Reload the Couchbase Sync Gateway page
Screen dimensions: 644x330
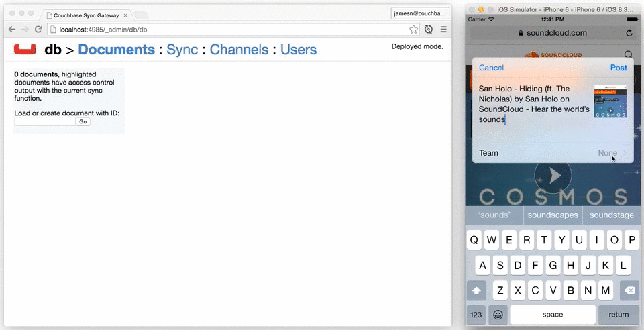38,29
